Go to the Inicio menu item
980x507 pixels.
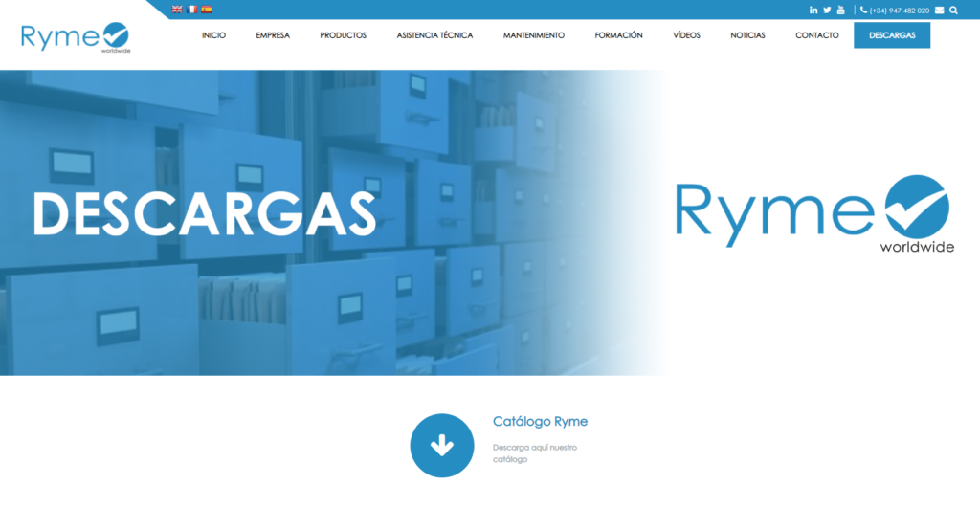[213, 35]
